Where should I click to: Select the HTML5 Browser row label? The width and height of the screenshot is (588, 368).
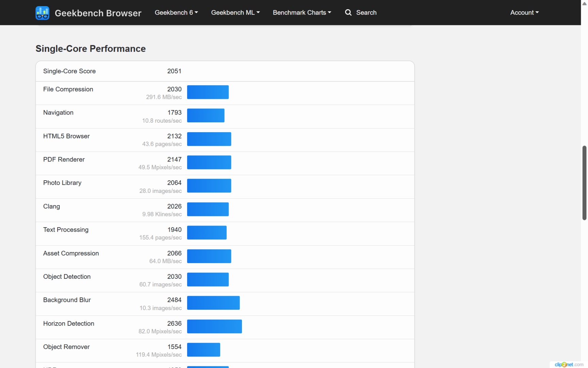tap(66, 136)
